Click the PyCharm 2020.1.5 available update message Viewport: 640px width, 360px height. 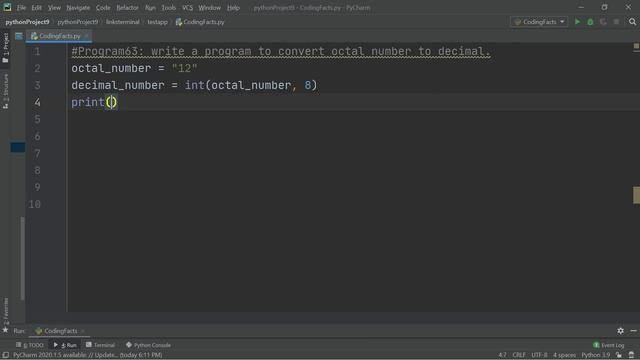pos(88,355)
